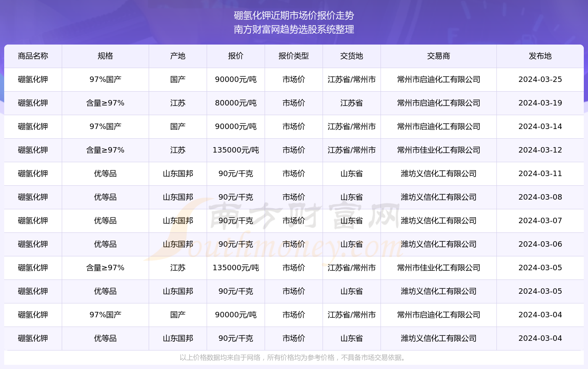Click the date 2024-03-08
The image size is (588, 369).
pyautogui.click(x=540, y=197)
